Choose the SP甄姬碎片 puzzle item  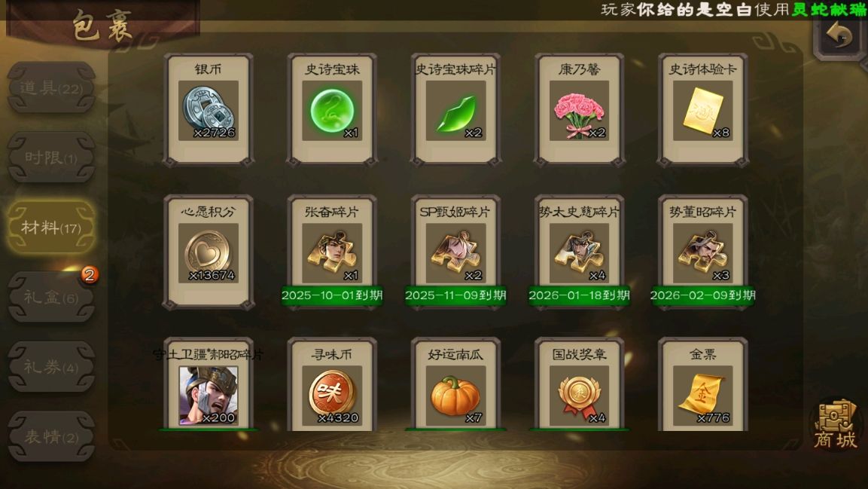click(x=455, y=252)
